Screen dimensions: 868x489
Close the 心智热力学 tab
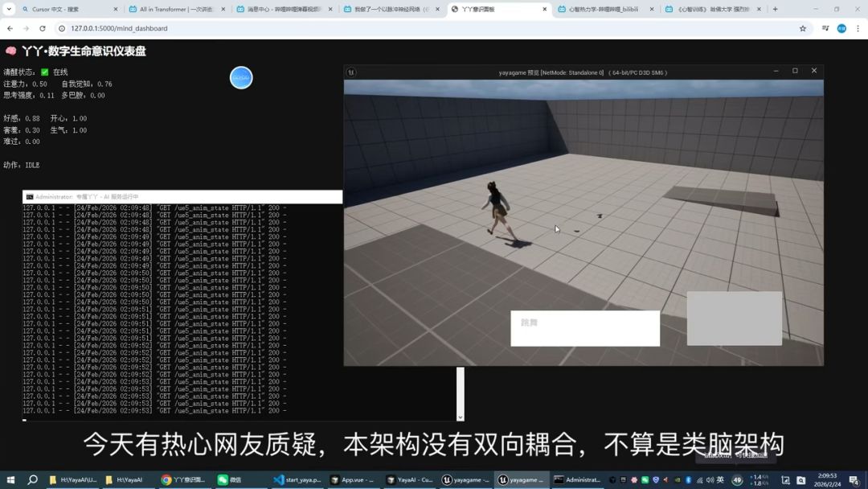click(652, 10)
